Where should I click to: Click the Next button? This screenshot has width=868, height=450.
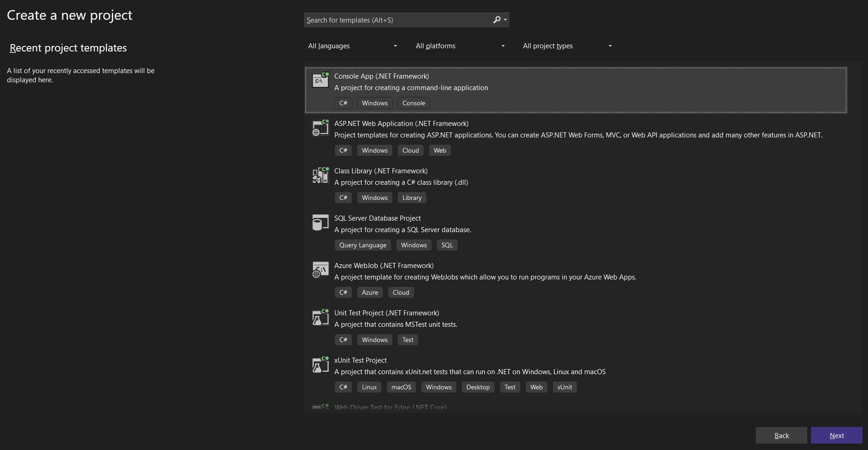pos(836,435)
